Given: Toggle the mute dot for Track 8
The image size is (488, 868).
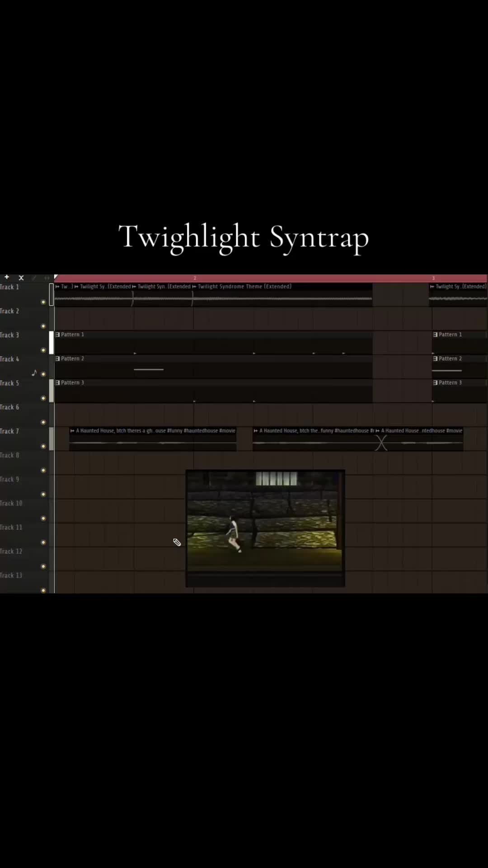Looking at the screenshot, I should [x=43, y=470].
